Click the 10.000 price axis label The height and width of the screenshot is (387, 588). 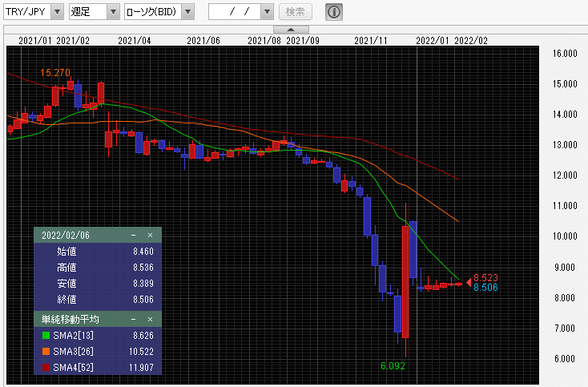565,236
